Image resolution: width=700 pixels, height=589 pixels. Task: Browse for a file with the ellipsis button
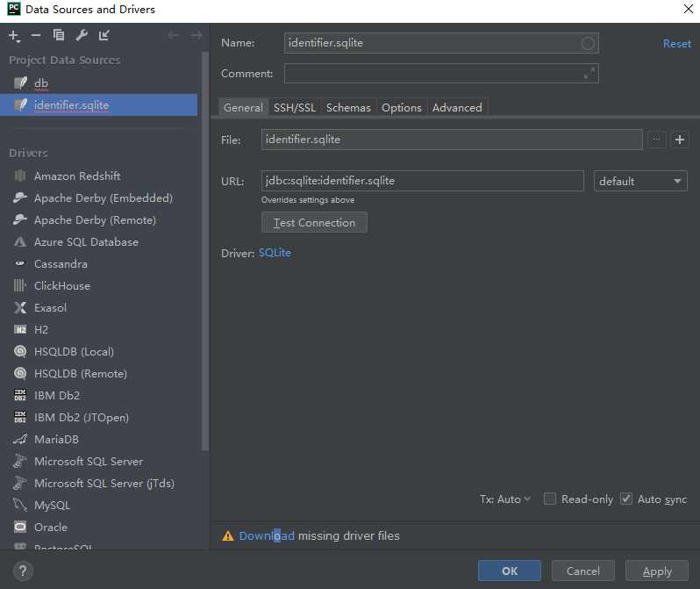tap(656, 140)
